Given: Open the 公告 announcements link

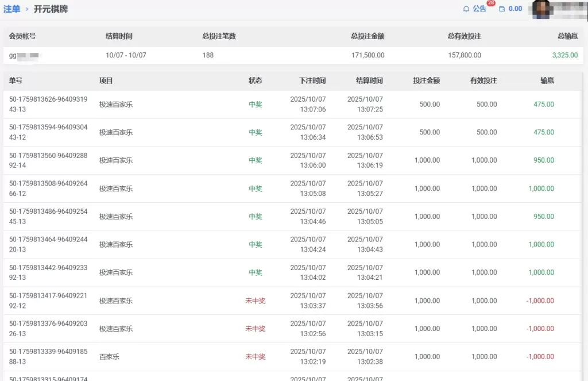Looking at the screenshot, I should 479,9.
